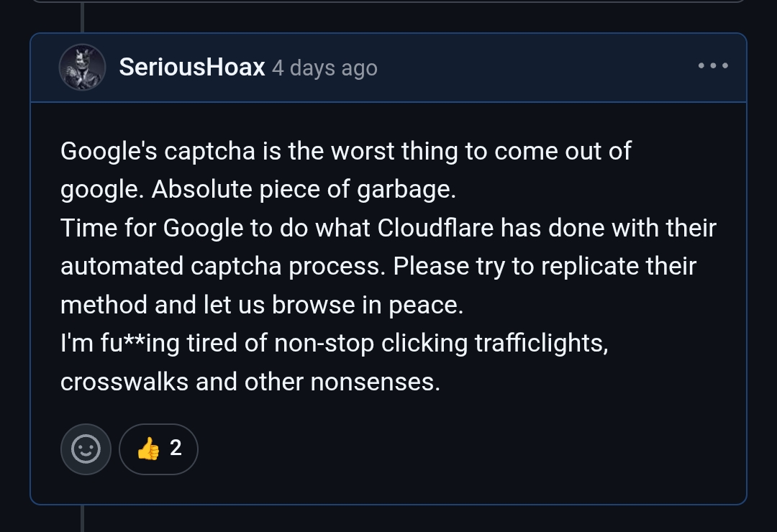This screenshot has height=532, width=777.
Task: Open the "4 days ago" timestamp permalink
Action: (324, 68)
